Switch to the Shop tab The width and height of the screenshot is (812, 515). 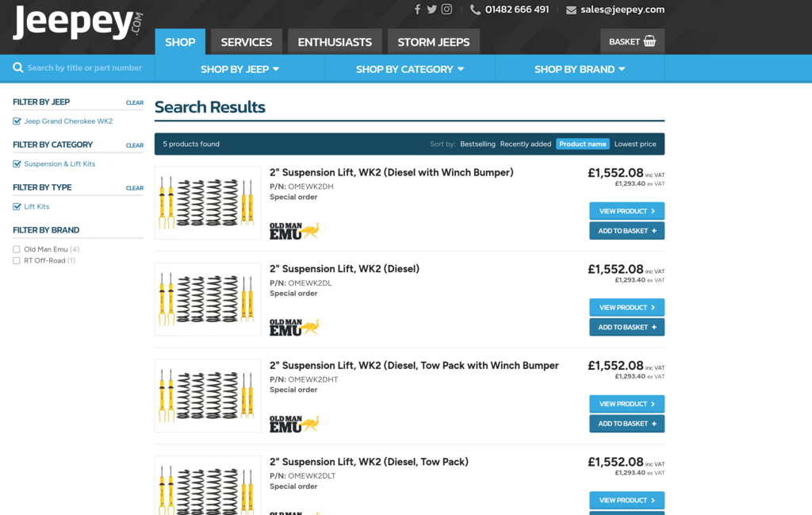pyautogui.click(x=180, y=42)
